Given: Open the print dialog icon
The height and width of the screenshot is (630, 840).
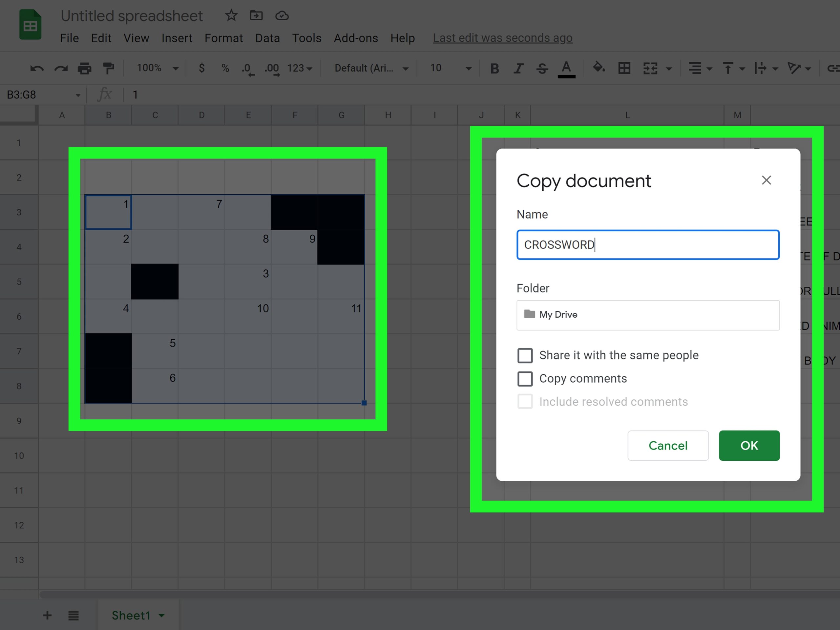Looking at the screenshot, I should (x=85, y=68).
